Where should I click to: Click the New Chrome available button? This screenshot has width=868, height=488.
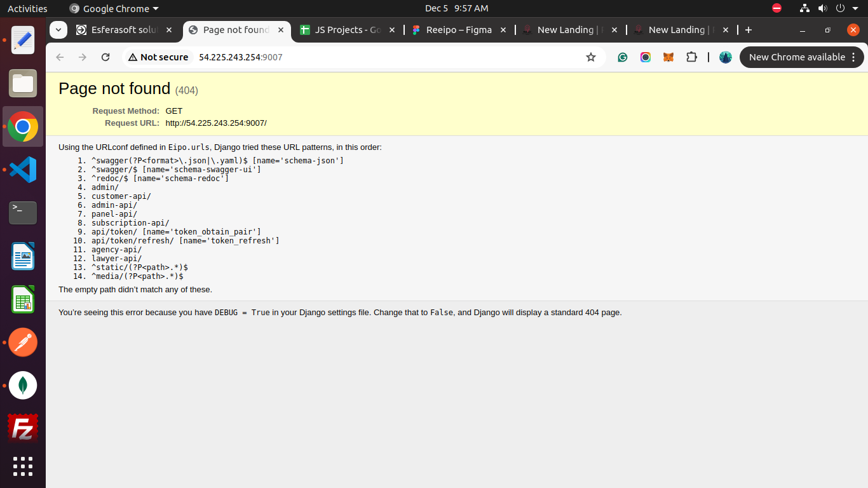tap(802, 57)
